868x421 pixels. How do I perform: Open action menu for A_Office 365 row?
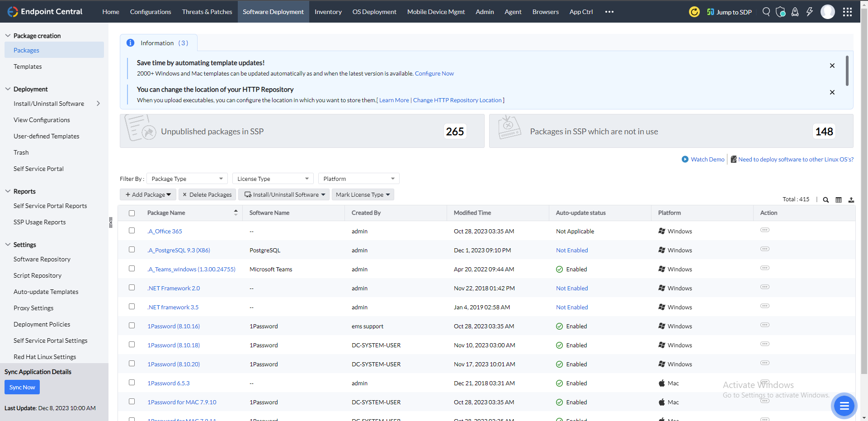(764, 230)
